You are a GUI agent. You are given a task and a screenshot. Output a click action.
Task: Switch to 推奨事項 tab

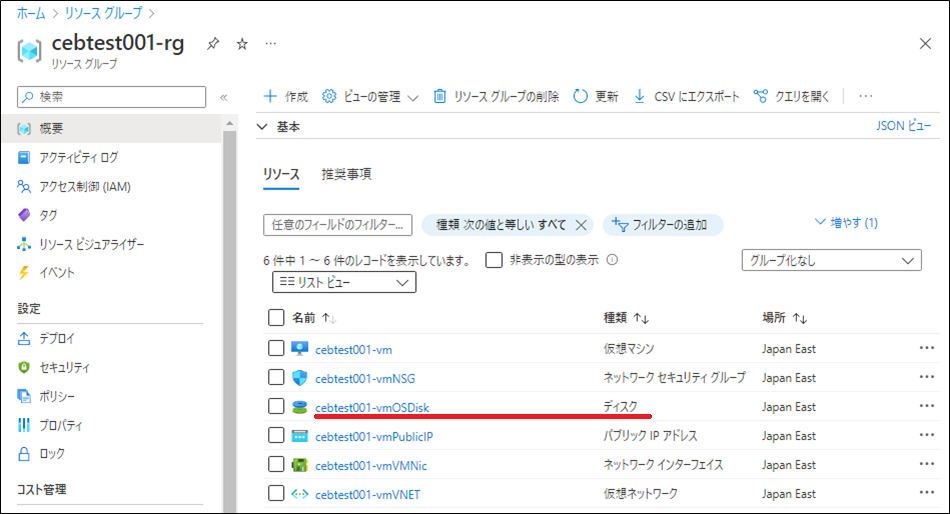tap(347, 175)
